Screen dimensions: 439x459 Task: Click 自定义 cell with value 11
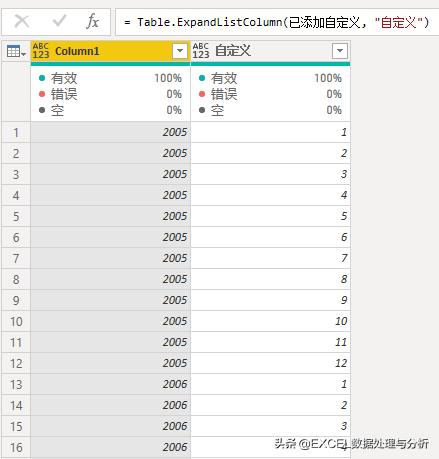coord(270,342)
